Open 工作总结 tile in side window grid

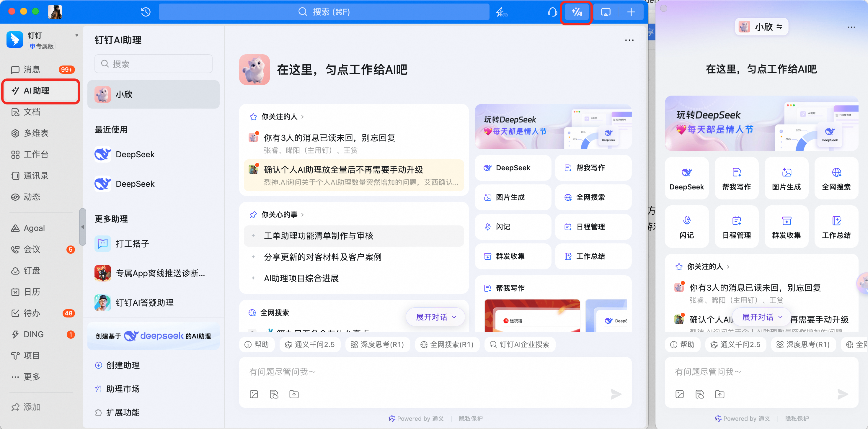(x=836, y=227)
